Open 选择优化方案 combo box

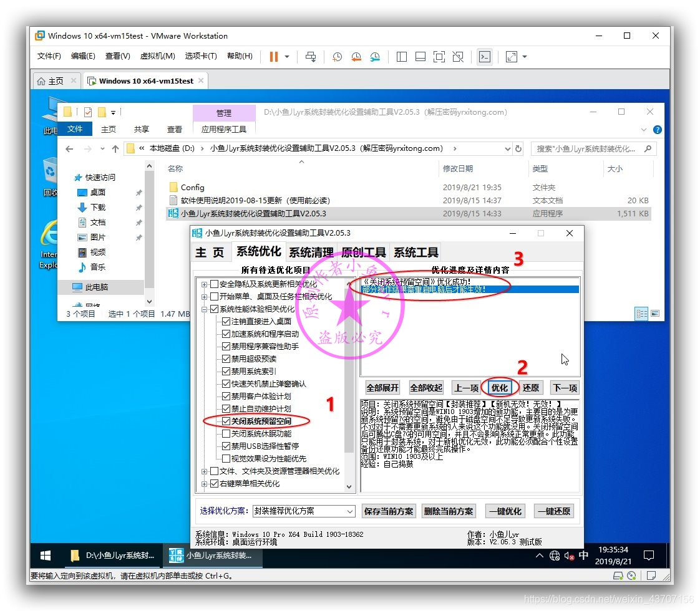(x=304, y=511)
